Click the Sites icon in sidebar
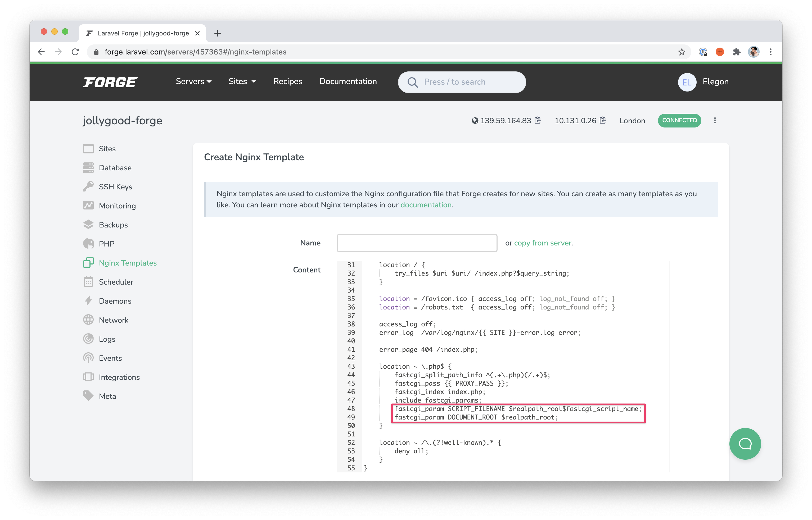Image resolution: width=812 pixels, height=520 pixels. click(x=88, y=148)
